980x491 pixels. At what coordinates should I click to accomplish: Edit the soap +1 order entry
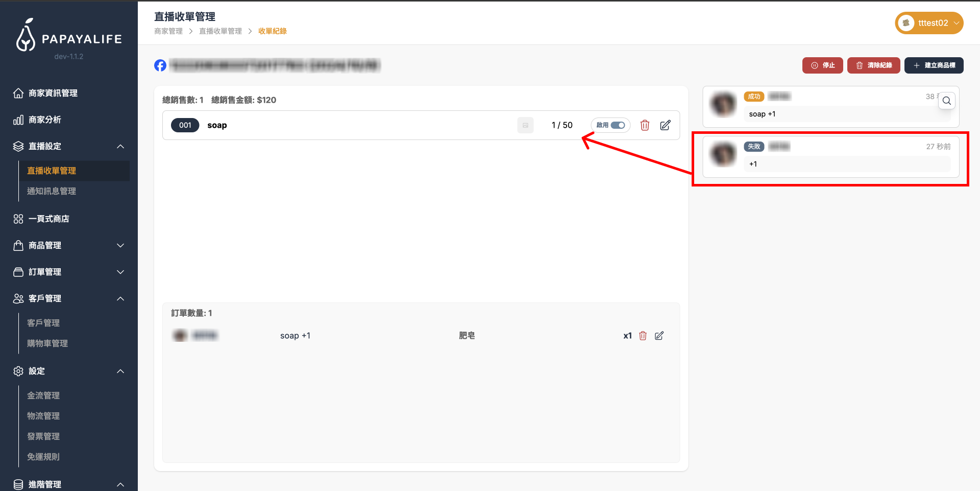click(659, 336)
